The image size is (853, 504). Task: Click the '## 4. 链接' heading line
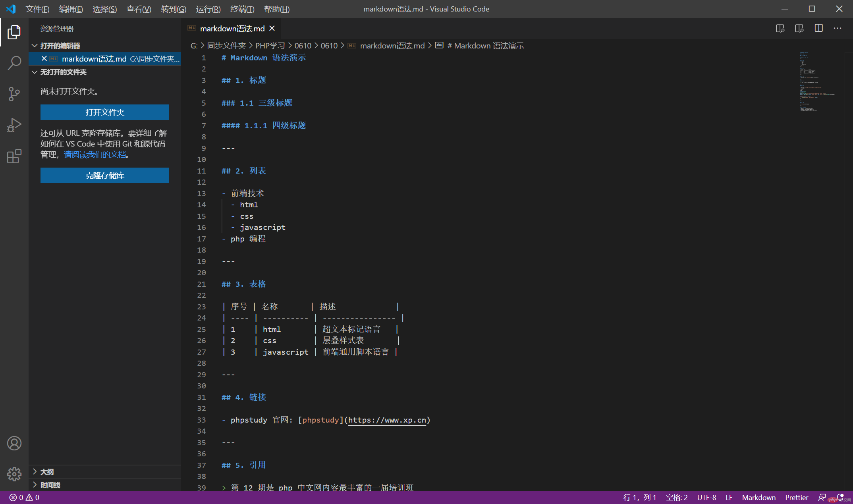click(x=244, y=397)
